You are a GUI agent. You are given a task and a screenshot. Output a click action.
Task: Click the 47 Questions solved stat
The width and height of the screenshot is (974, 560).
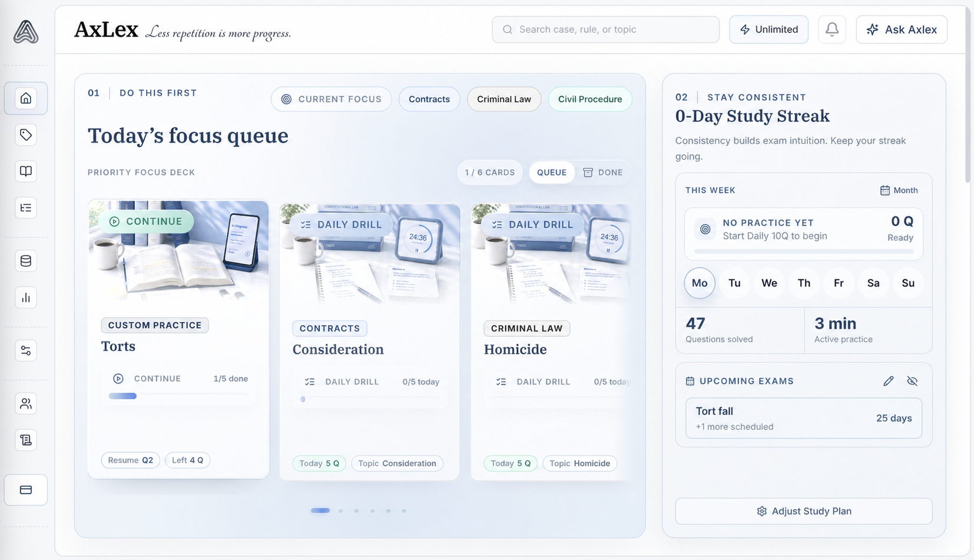pos(740,330)
